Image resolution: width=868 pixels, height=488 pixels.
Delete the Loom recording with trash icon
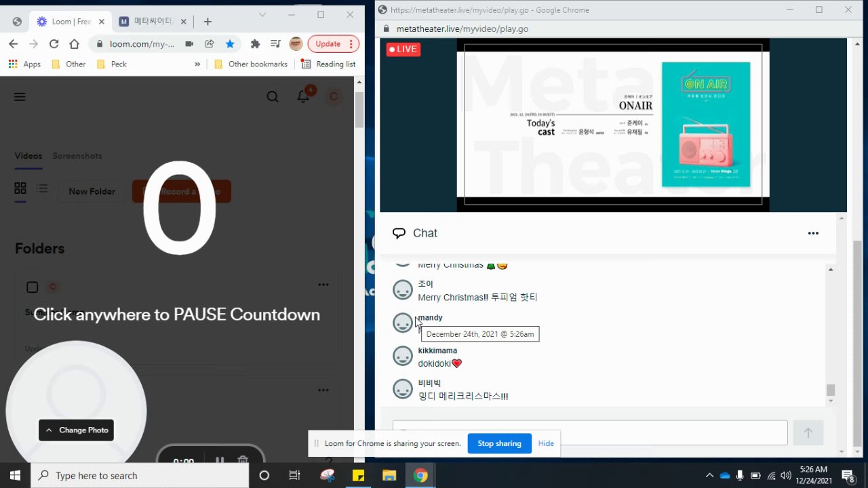coord(243,460)
